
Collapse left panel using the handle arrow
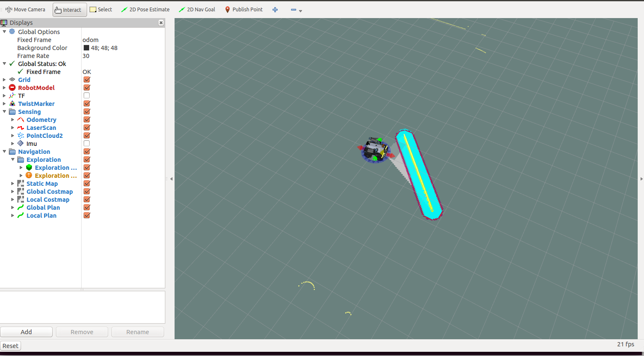click(171, 179)
